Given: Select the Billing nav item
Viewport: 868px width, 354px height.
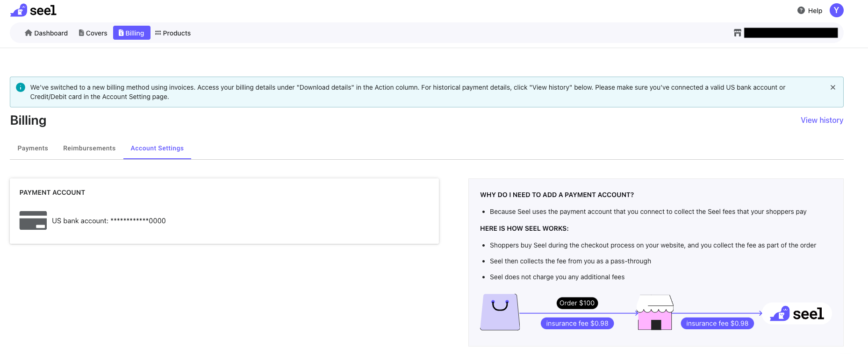Looking at the screenshot, I should click(x=131, y=33).
